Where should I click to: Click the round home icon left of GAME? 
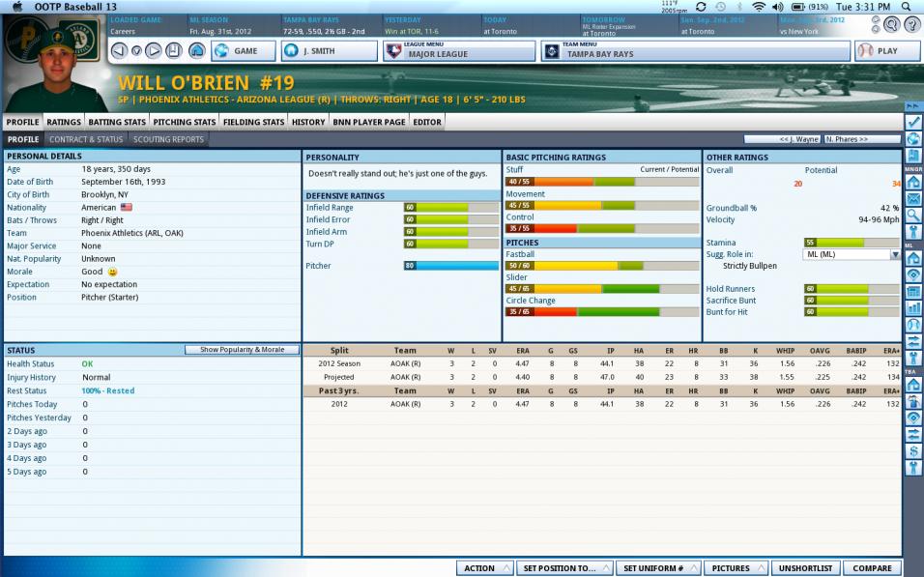[197, 50]
